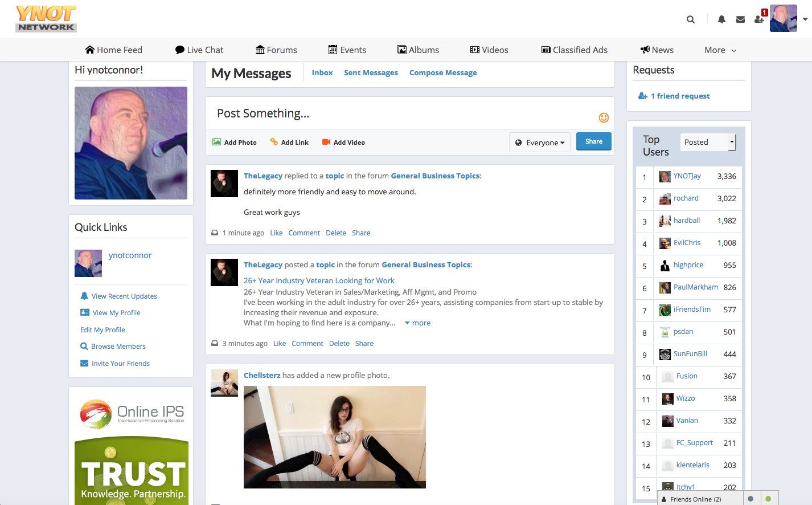Open General Business Topics forum in reply post
The width and height of the screenshot is (812, 505).
pos(435,176)
